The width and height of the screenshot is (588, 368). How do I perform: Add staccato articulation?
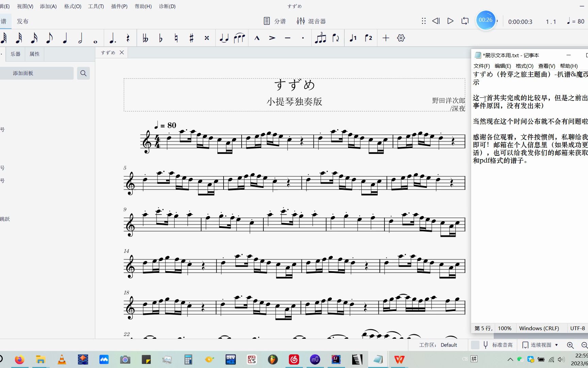[303, 38]
